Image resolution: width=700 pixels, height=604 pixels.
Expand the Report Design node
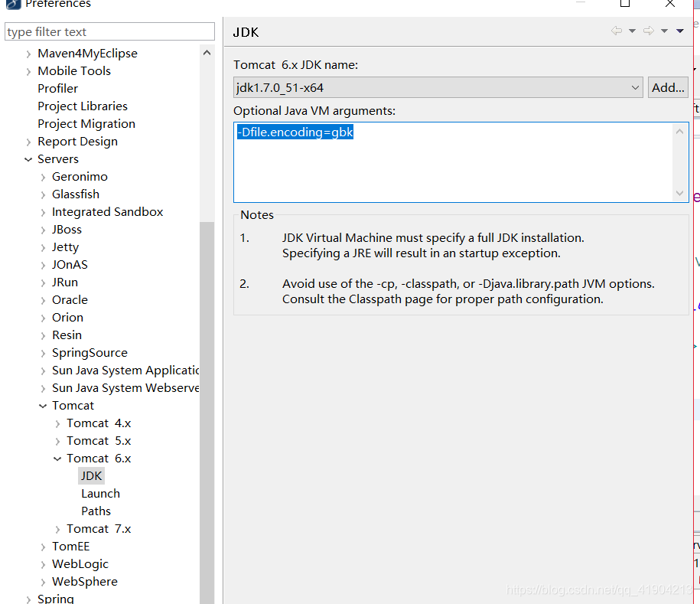point(28,142)
